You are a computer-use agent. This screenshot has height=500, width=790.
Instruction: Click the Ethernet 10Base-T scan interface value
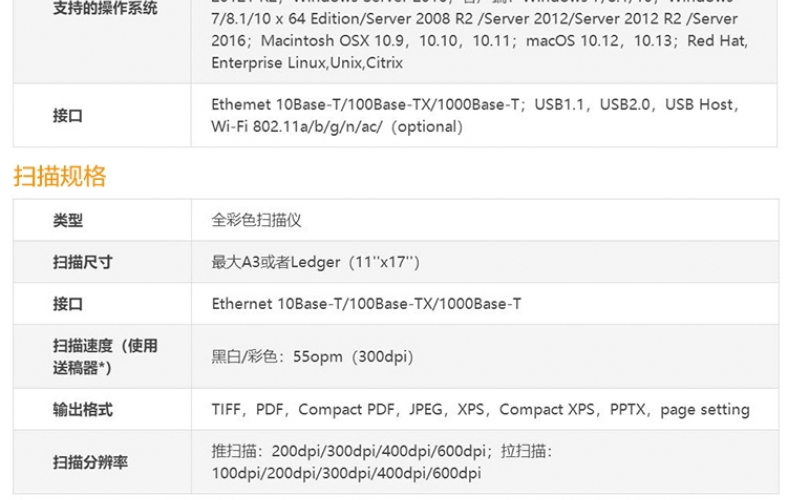366,304
